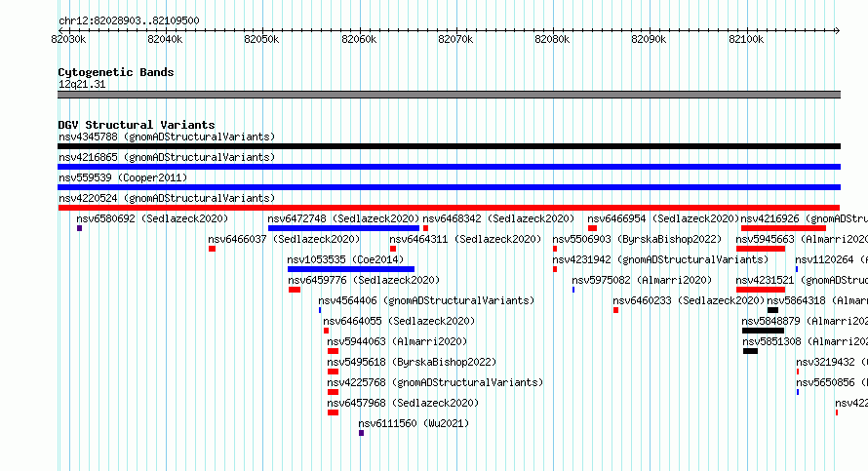The width and height of the screenshot is (868, 471).
Task: Click the nsv6472748 blue variant bar
Action: point(343,228)
